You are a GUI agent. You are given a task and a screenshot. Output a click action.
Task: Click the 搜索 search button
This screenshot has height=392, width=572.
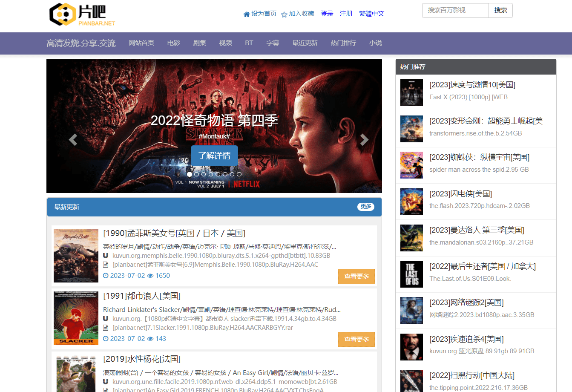(500, 11)
